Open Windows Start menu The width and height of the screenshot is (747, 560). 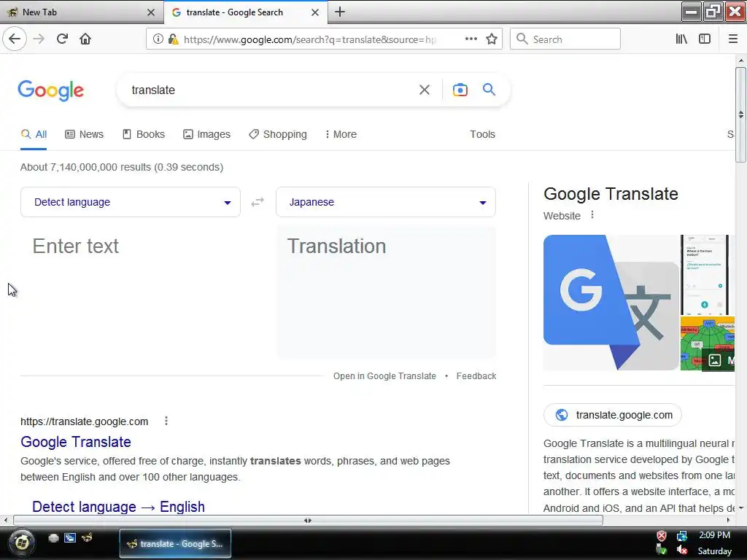pos(22,542)
